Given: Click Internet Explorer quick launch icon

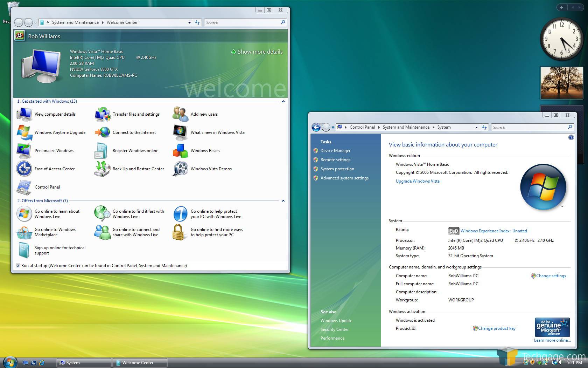Looking at the screenshot, I should pyautogui.click(x=42, y=363).
